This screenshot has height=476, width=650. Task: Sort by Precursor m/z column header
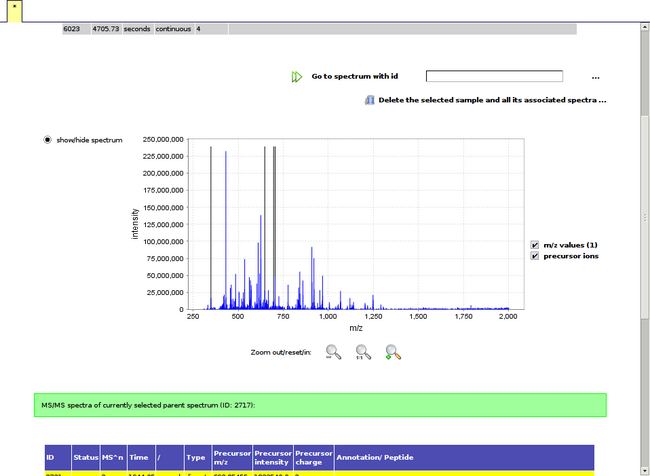point(232,457)
